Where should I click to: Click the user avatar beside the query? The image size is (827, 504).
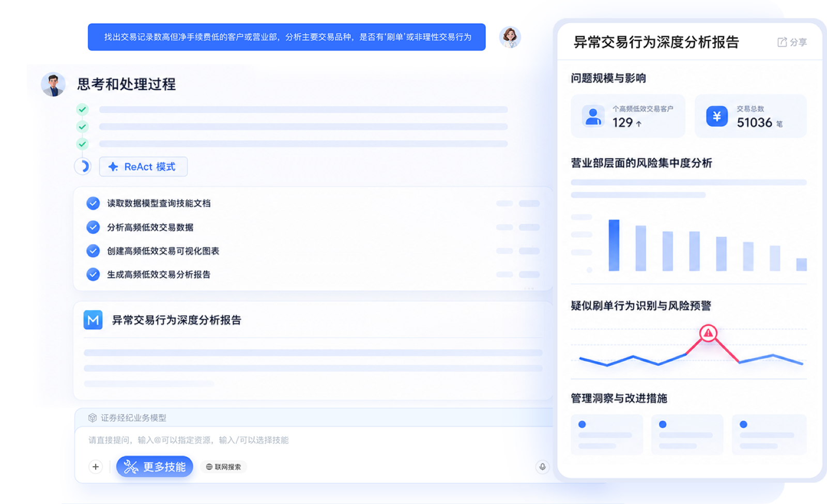click(x=510, y=37)
